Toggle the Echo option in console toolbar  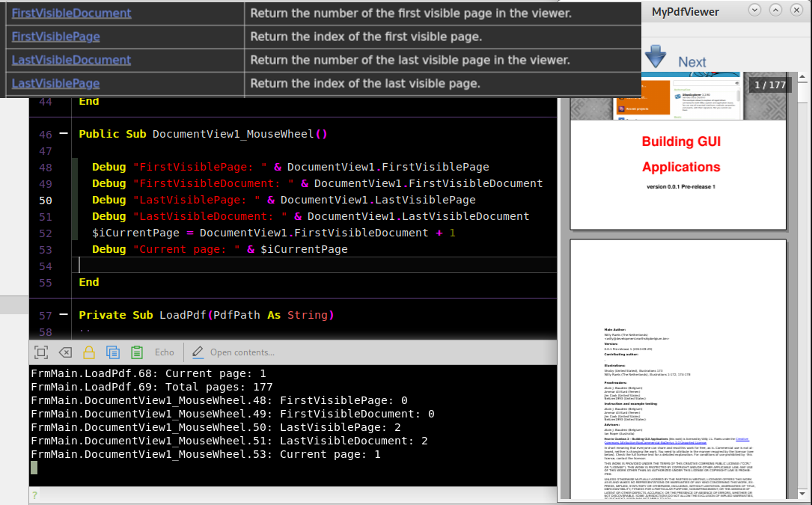[164, 352]
